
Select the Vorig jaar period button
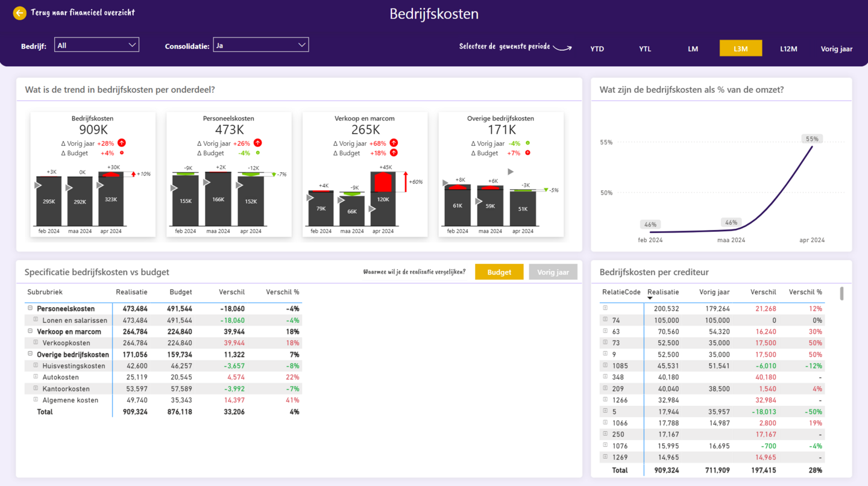(x=836, y=49)
